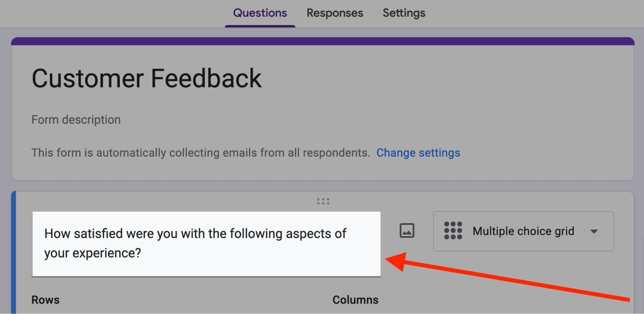Open the Settings tab
The width and height of the screenshot is (644, 314).
coord(404,13)
